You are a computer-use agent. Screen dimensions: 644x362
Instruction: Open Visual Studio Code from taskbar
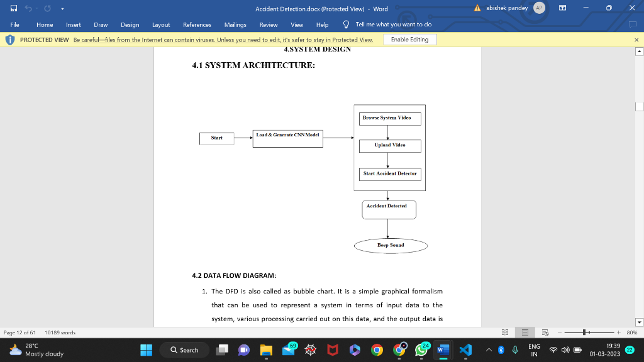click(465, 350)
